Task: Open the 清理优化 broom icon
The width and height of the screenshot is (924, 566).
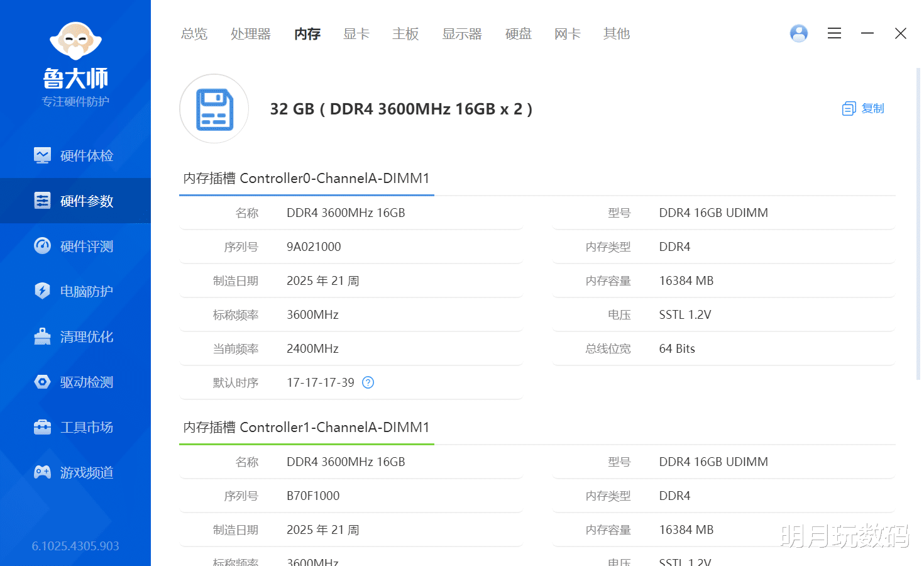Action: pyautogui.click(x=42, y=336)
